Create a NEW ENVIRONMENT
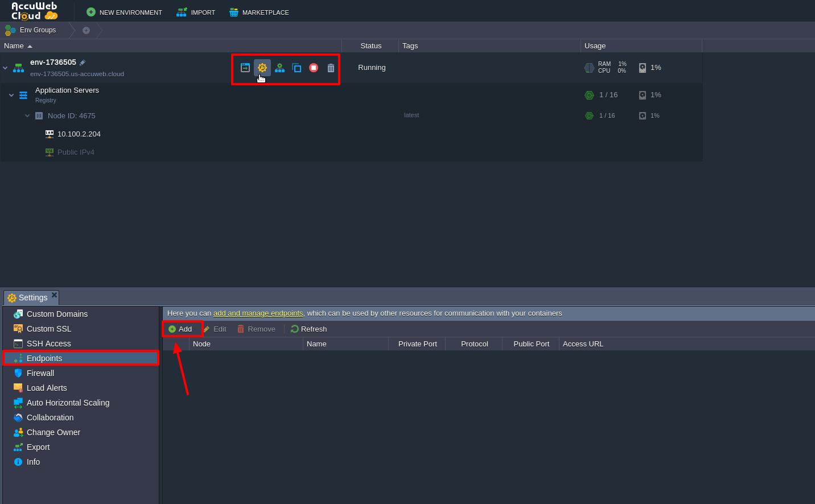815x504 pixels. [x=124, y=11]
